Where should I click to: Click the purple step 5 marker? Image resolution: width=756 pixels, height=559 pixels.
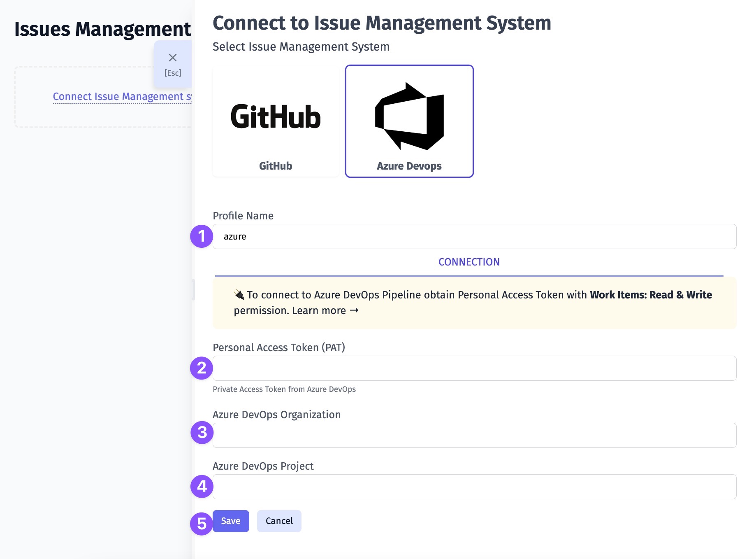202,524
